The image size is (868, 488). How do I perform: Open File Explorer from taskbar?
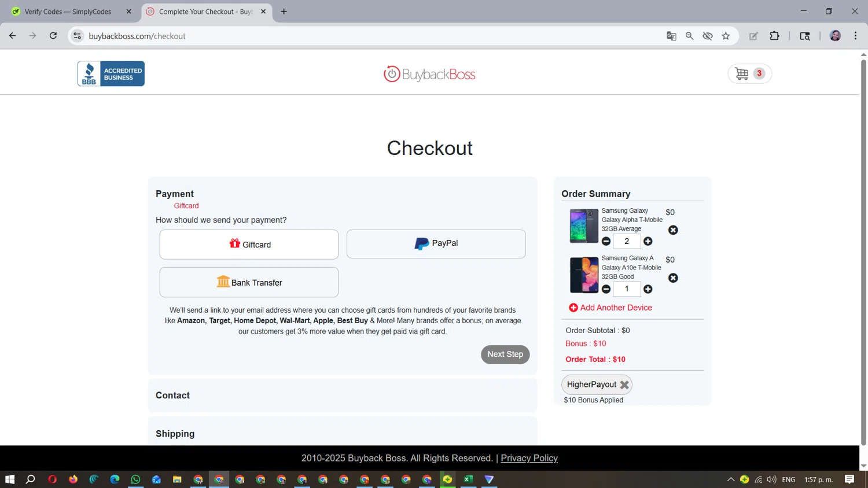tap(177, 479)
